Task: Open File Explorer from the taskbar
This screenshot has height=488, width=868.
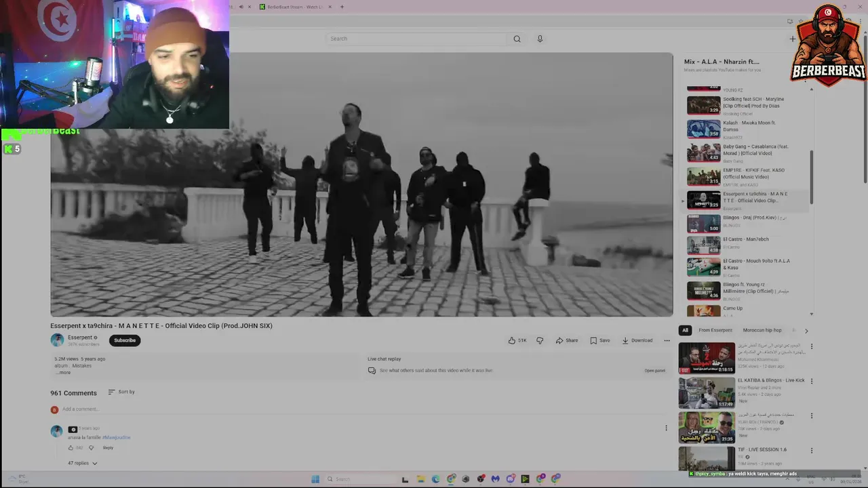Action: [420, 479]
